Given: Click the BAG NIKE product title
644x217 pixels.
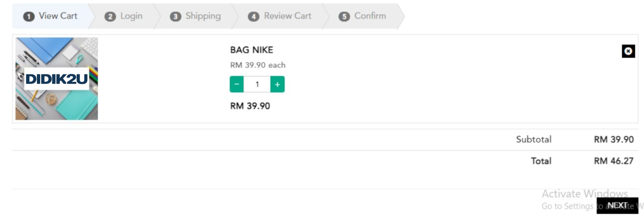Looking at the screenshot, I should pyautogui.click(x=251, y=50).
